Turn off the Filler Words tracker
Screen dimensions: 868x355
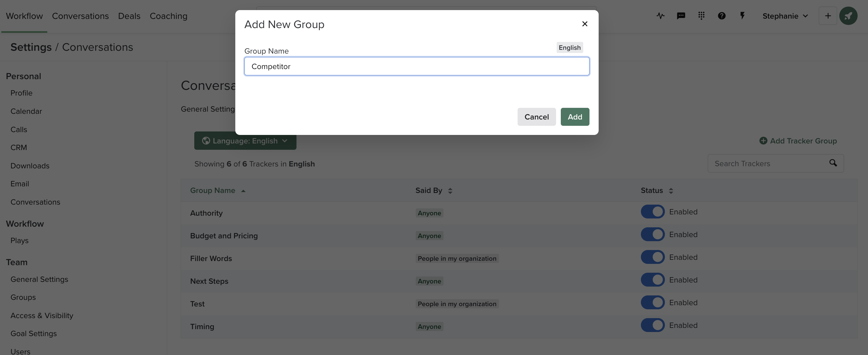point(652,257)
